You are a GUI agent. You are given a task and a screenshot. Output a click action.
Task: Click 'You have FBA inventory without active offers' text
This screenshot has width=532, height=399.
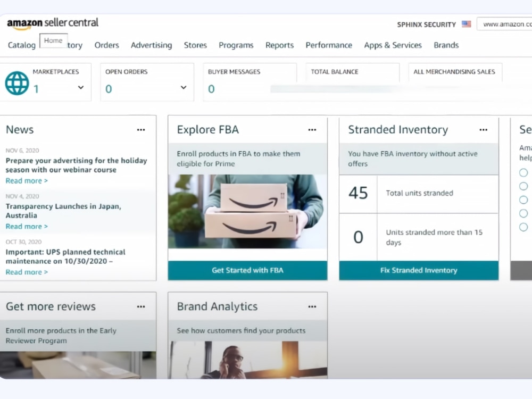click(413, 159)
